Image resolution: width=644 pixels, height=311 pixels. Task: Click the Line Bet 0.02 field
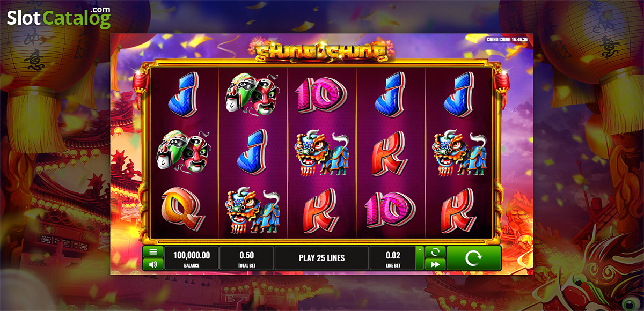(393, 258)
